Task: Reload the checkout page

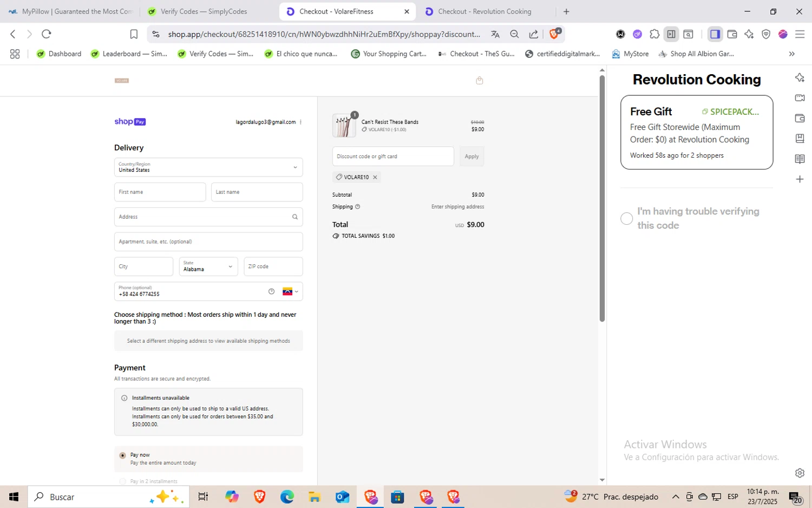Action: click(47, 34)
